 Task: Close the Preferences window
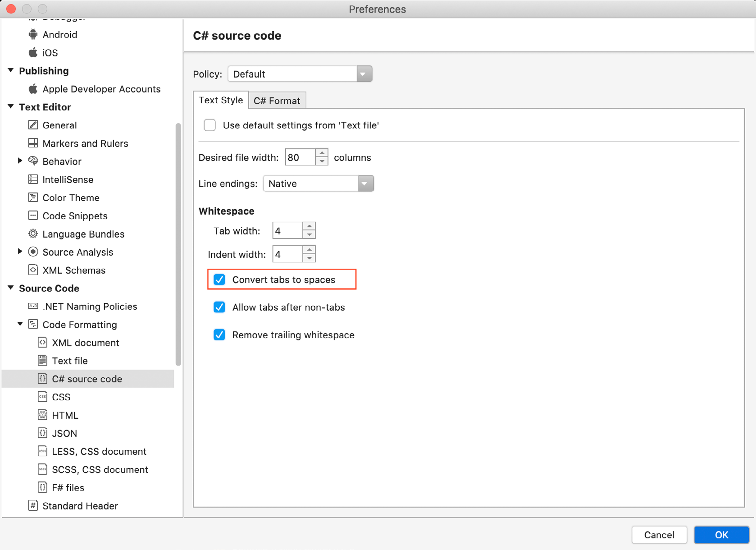point(11,9)
